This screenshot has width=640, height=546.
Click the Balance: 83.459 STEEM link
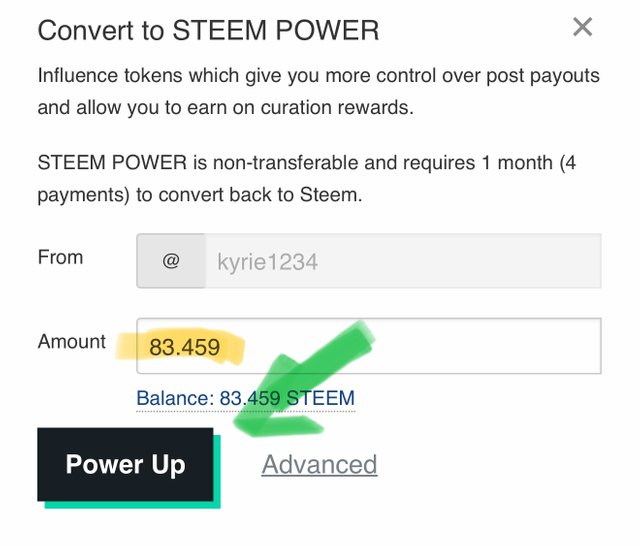(x=245, y=398)
